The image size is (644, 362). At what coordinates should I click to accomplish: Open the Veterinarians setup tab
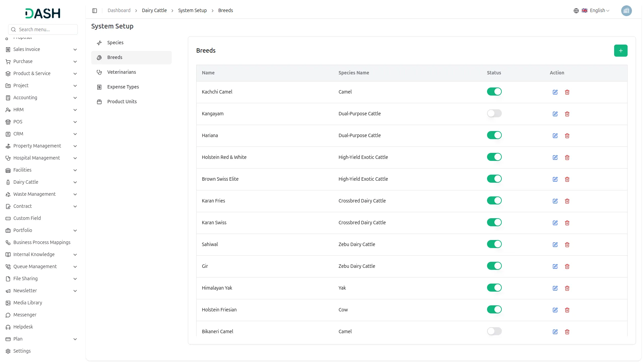[121, 72]
